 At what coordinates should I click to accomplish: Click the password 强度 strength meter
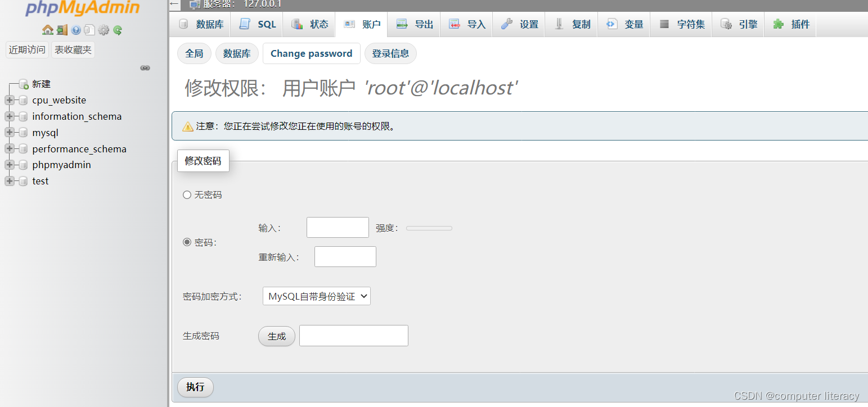tap(429, 228)
